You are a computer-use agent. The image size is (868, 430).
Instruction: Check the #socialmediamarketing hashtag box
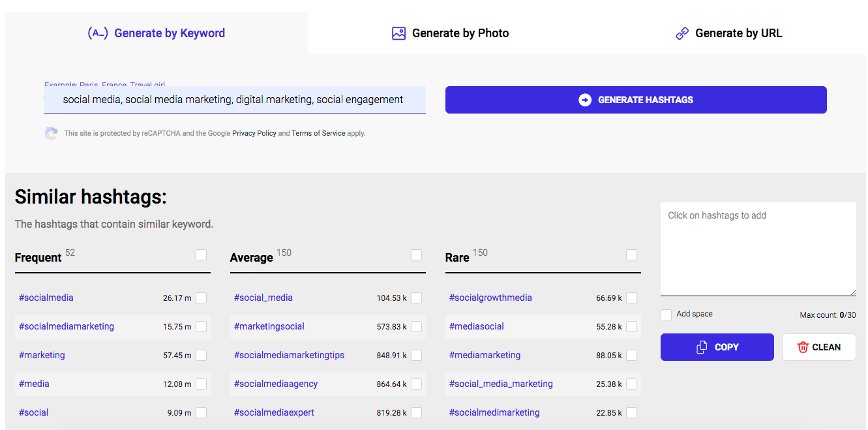pos(201,326)
